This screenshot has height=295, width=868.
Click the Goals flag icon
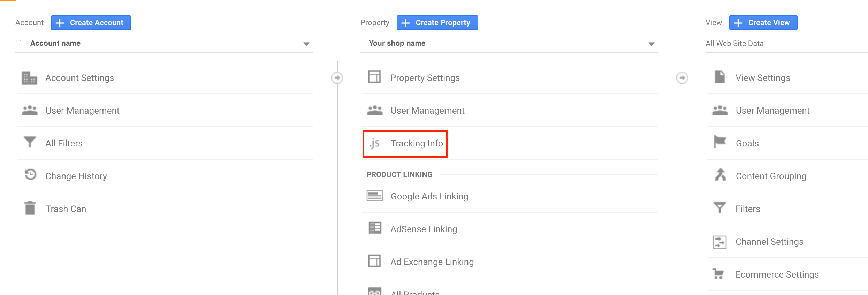coord(720,142)
